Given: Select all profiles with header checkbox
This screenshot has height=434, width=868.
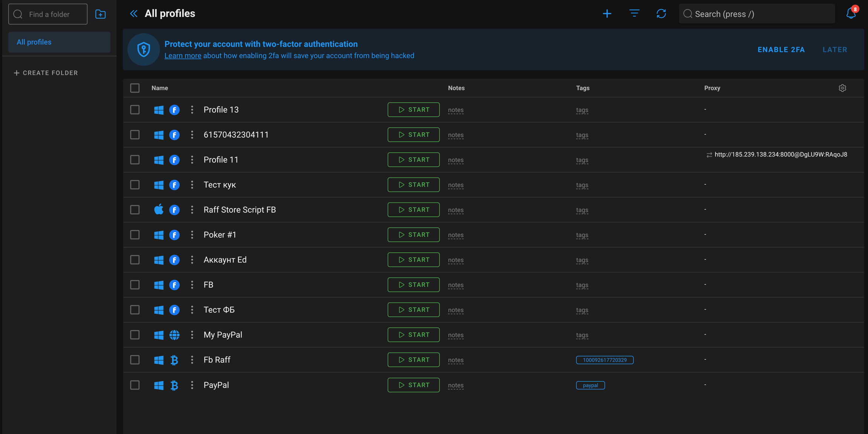Looking at the screenshot, I should click(135, 88).
